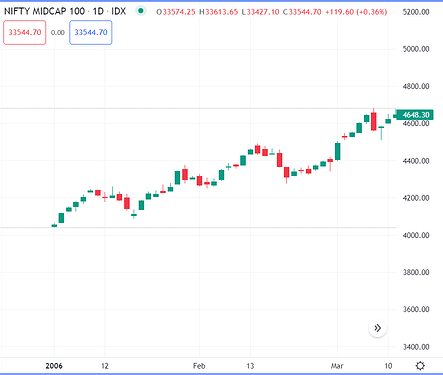Image resolution: width=443 pixels, height=375 pixels.
Task: Click the 4000.00 price axis label
Action: (416, 235)
